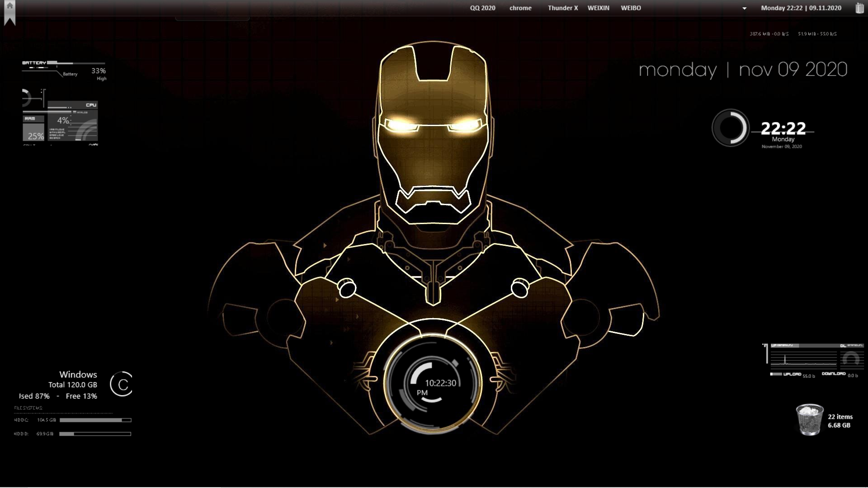This screenshot has width=868, height=488.
Task: Click the '104.5 GiB' value for HDD C
Action: [x=47, y=420]
